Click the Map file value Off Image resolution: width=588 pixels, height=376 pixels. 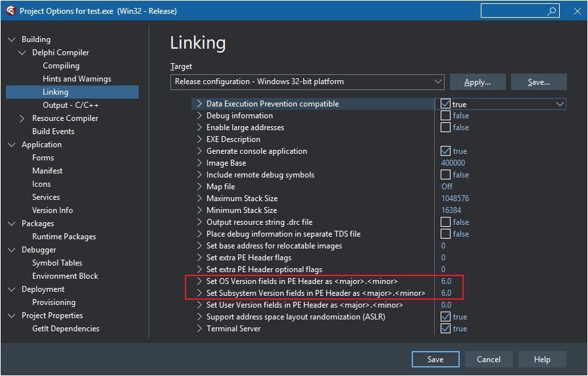447,186
